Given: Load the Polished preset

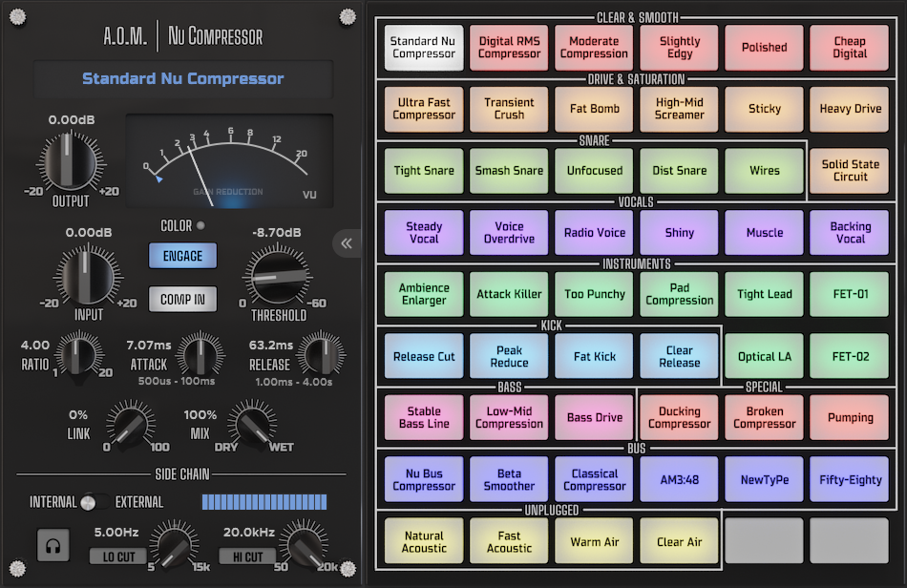Looking at the screenshot, I should (765, 48).
